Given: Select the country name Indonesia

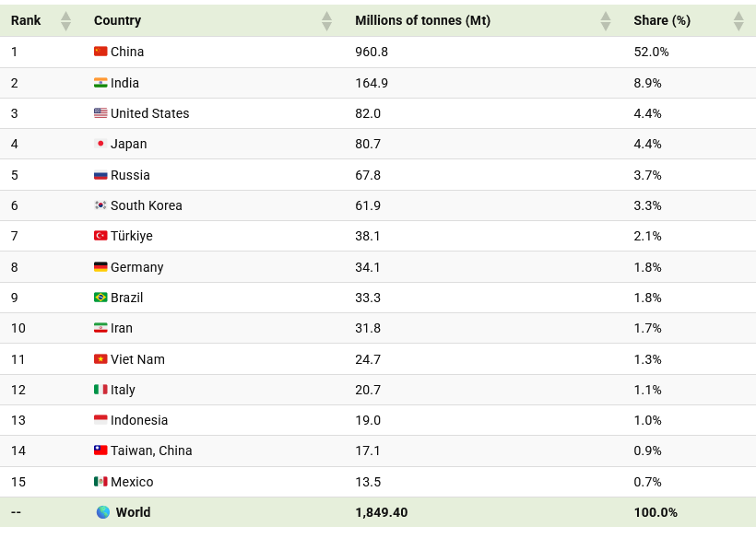Looking at the screenshot, I should pyautogui.click(x=139, y=419).
